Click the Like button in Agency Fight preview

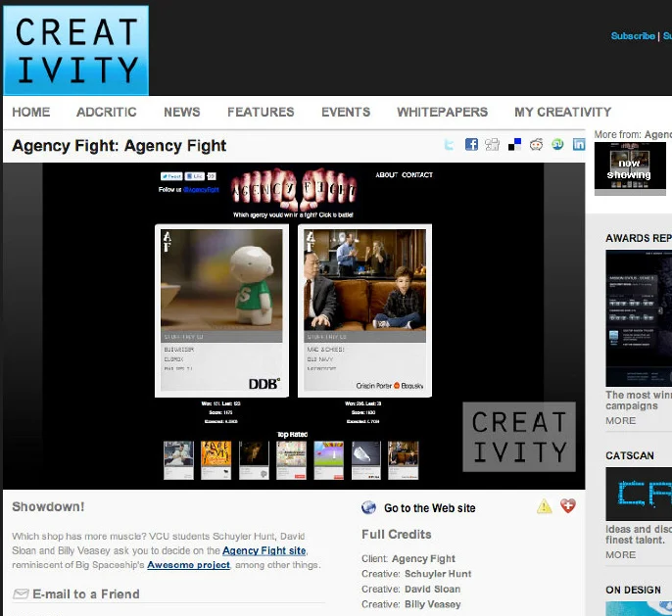pyautogui.click(x=194, y=176)
